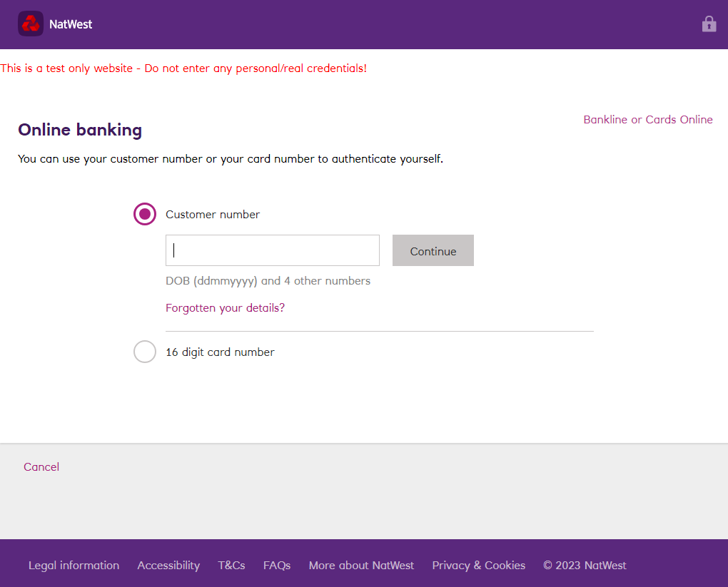The height and width of the screenshot is (587, 728).
Task: Open the T&Cs footer link
Action: [x=231, y=566]
